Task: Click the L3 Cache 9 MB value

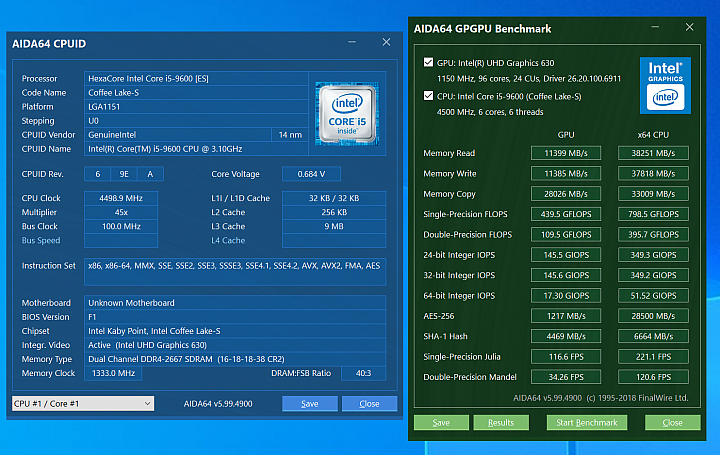Action: pos(334,226)
